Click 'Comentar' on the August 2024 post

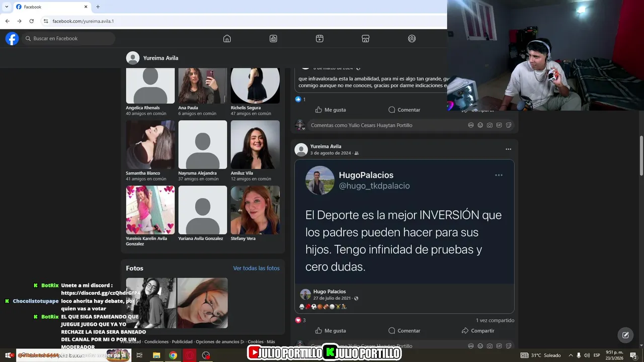point(404,331)
